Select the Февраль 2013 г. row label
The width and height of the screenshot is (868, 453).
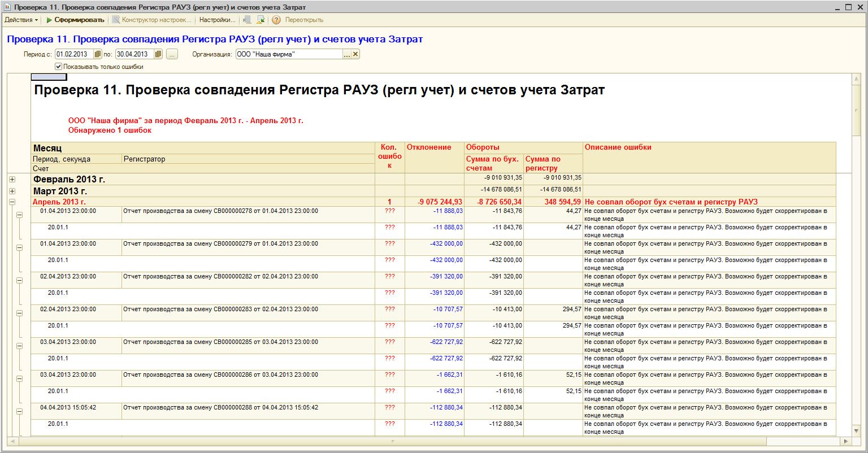(x=69, y=180)
